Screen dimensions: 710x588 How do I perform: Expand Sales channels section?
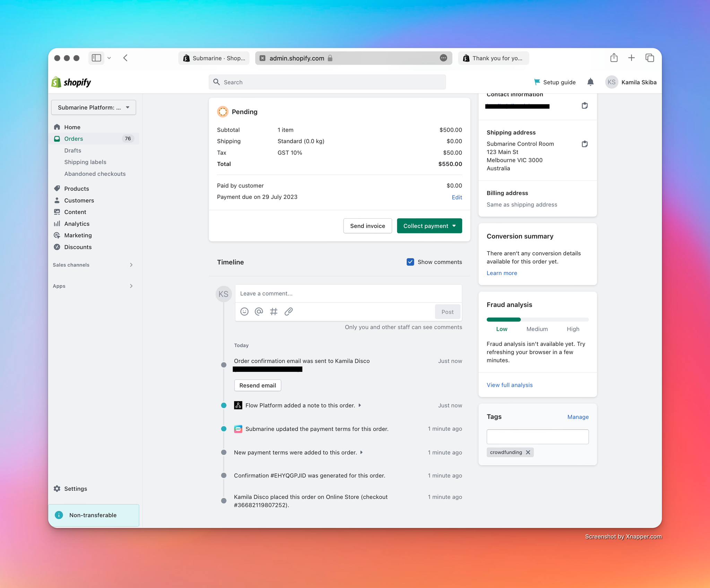tap(131, 265)
